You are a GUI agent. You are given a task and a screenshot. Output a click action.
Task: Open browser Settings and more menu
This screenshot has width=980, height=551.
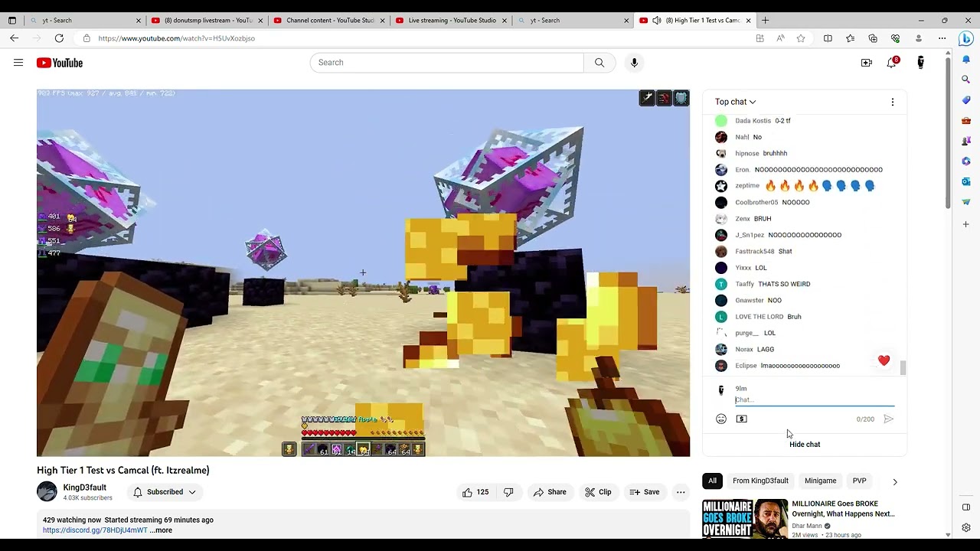(942, 38)
